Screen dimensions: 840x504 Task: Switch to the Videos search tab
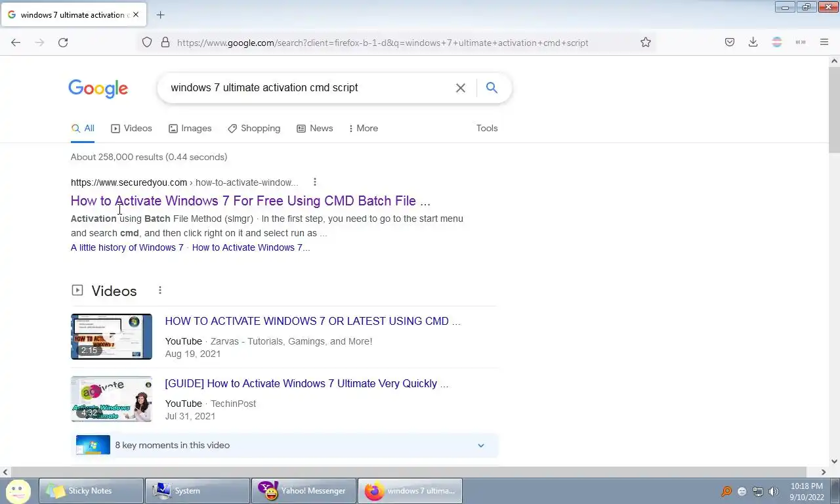click(x=131, y=129)
